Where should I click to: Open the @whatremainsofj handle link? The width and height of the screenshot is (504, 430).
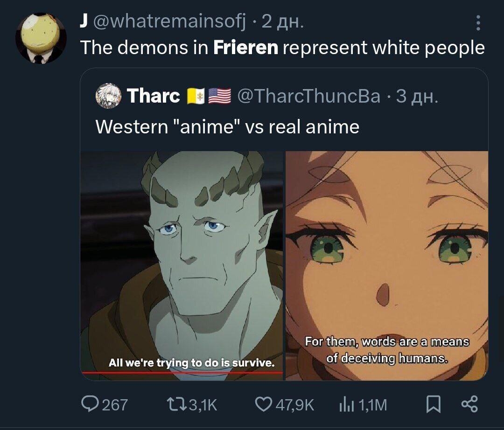[170, 22]
